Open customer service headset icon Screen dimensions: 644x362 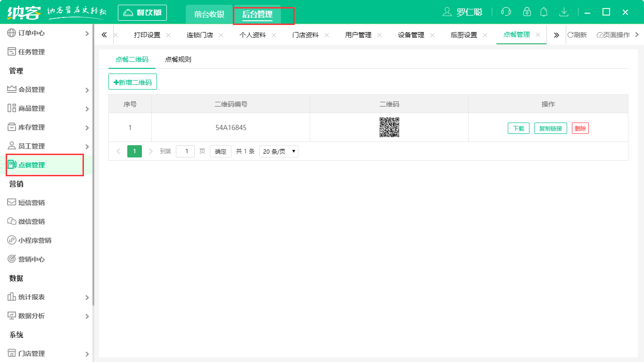(506, 12)
